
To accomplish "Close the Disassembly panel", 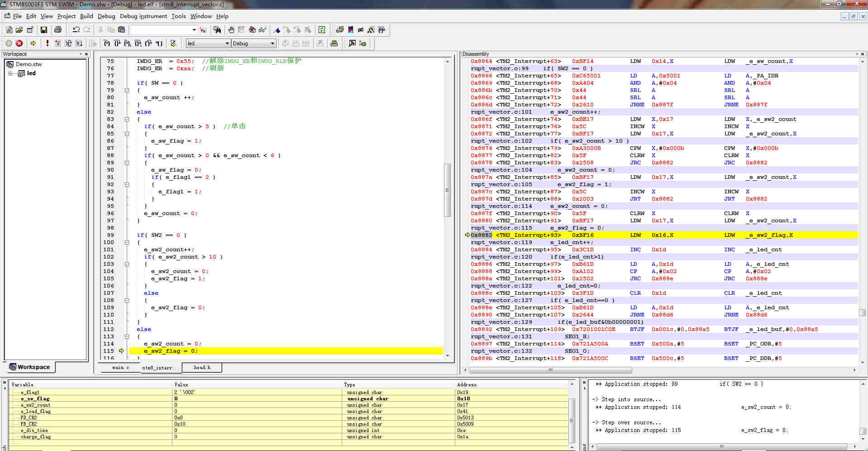I will pos(863,54).
